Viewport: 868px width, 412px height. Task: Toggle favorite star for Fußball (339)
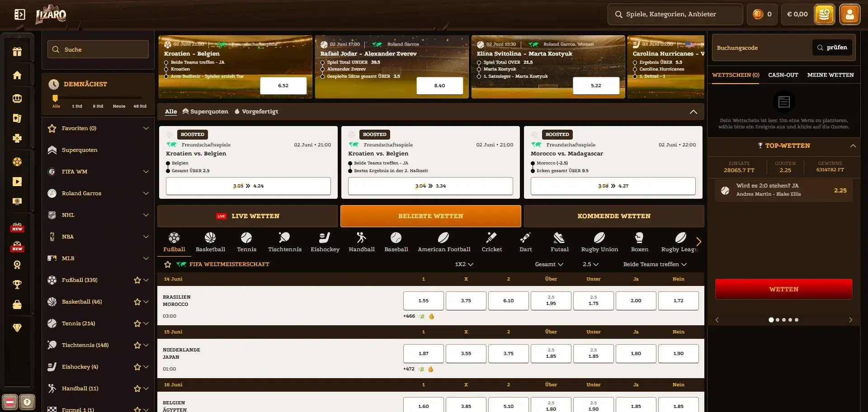click(x=137, y=280)
